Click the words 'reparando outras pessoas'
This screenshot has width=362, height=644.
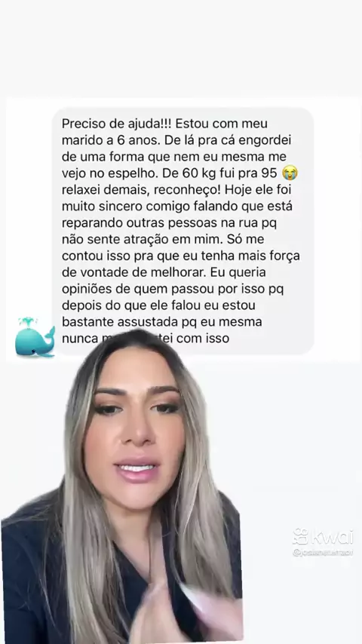coord(133,223)
